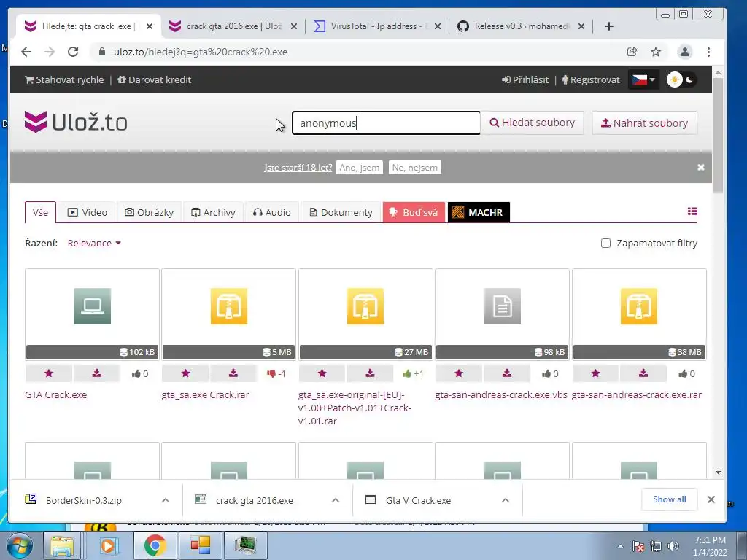Download gta-san-andreas-crack.exe.vbs
Viewport: 747px width, 560px height.
(507, 373)
